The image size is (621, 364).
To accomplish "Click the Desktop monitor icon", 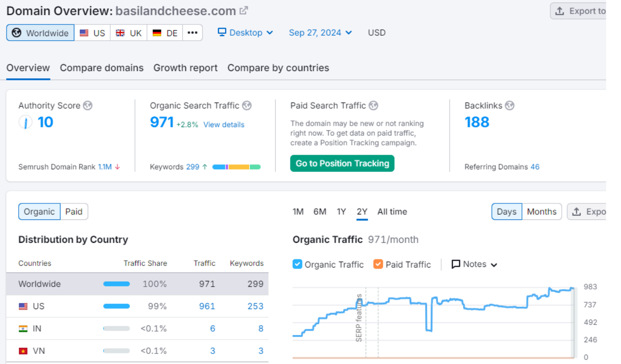I will (222, 32).
